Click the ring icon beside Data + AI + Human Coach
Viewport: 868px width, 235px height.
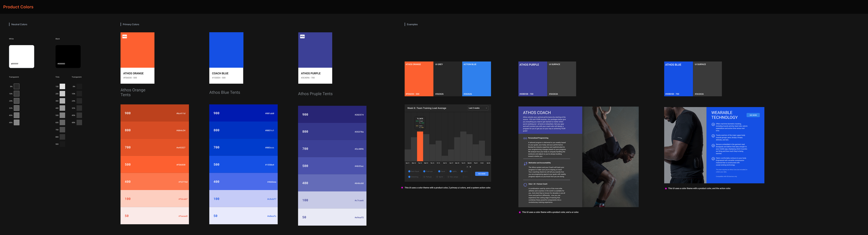[525, 185]
